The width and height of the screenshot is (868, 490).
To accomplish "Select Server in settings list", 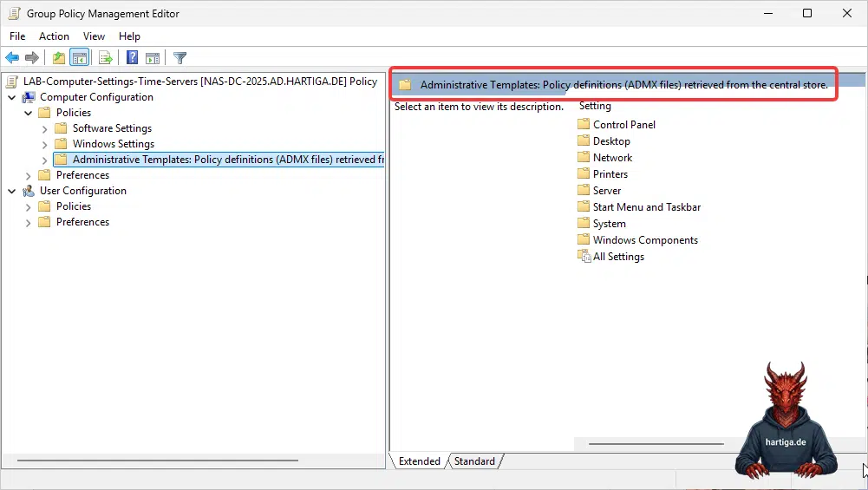I will pos(607,191).
